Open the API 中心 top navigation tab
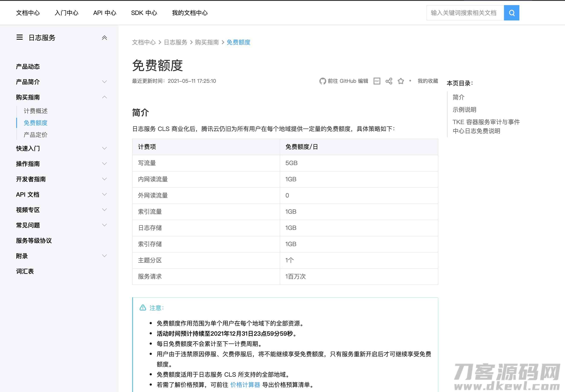The width and height of the screenshot is (565, 392). [105, 13]
